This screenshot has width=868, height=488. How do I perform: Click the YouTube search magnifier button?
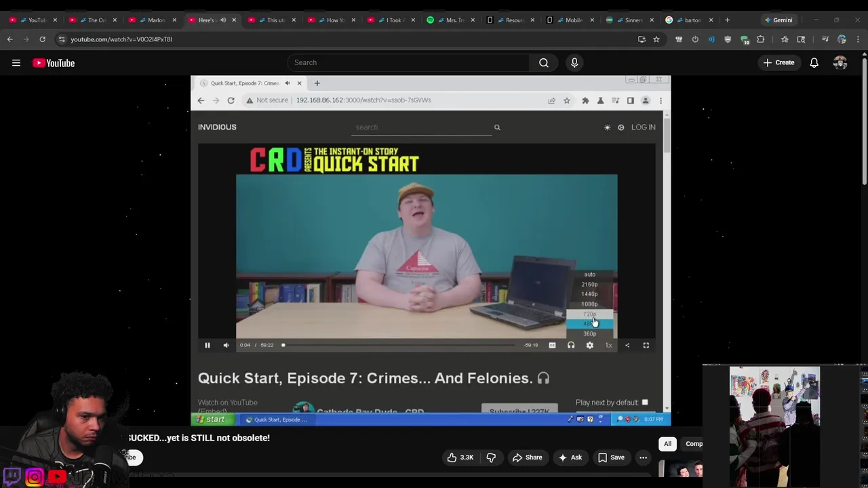coord(544,63)
